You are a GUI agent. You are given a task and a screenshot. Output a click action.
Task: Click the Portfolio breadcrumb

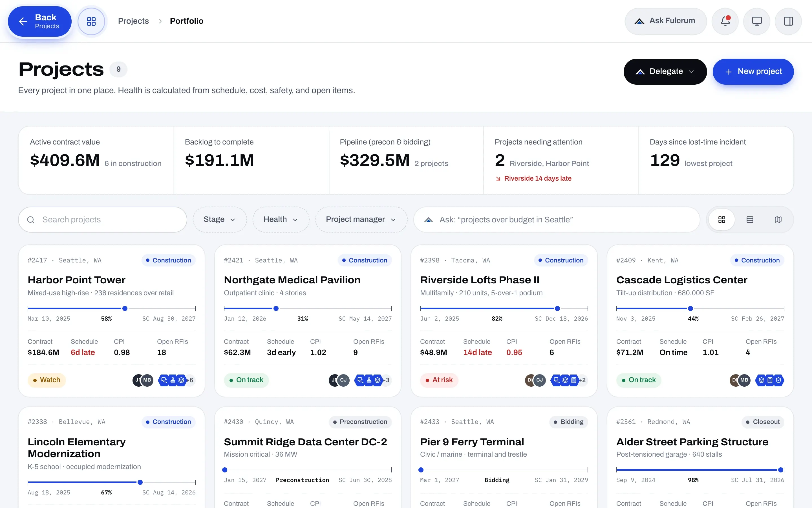pyautogui.click(x=187, y=21)
